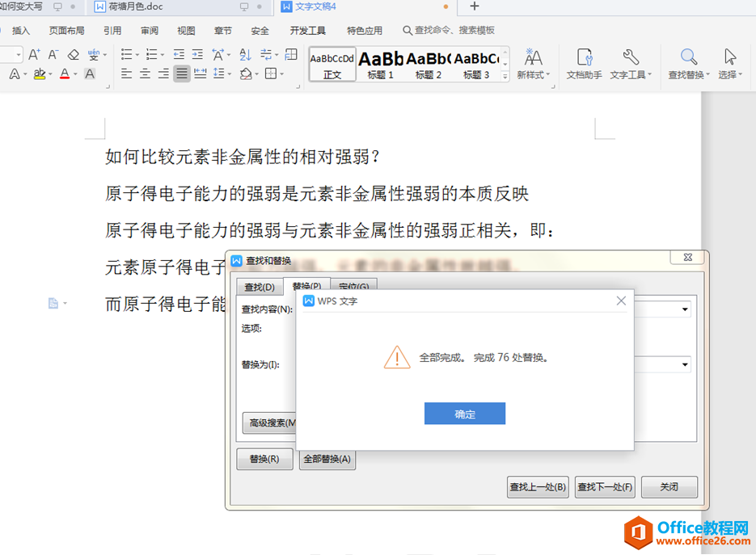Expand the numbering style dropdown
Image resolution: width=756 pixels, height=555 pixels.
(162, 55)
